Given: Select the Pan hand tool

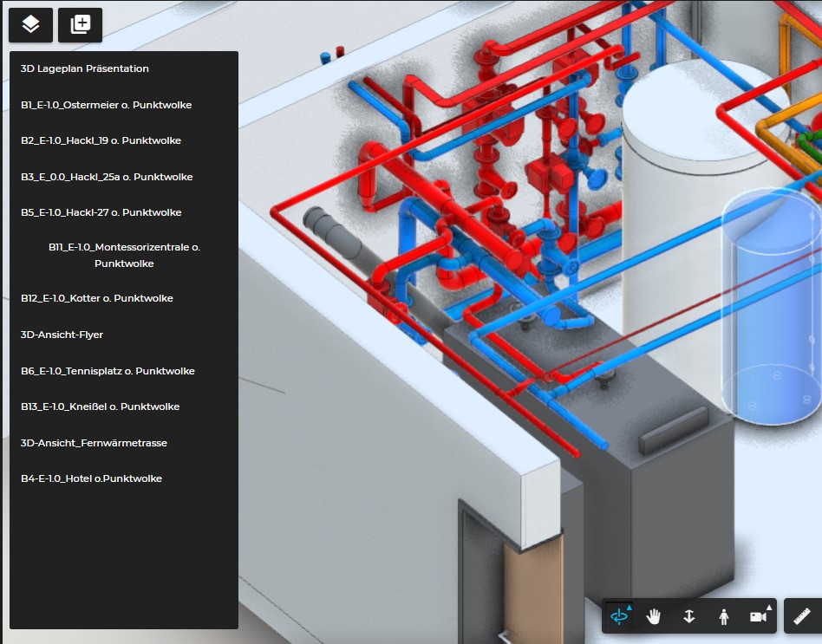Looking at the screenshot, I should click(653, 616).
